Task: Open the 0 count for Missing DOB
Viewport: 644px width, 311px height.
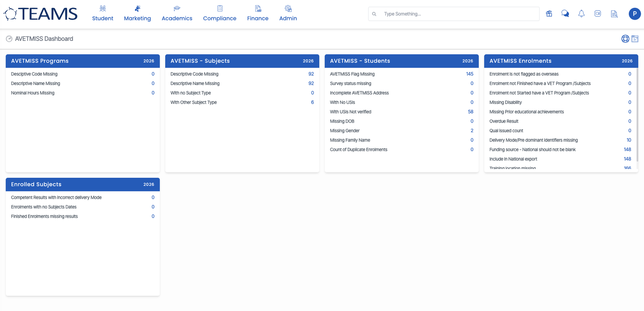Action: (472, 121)
